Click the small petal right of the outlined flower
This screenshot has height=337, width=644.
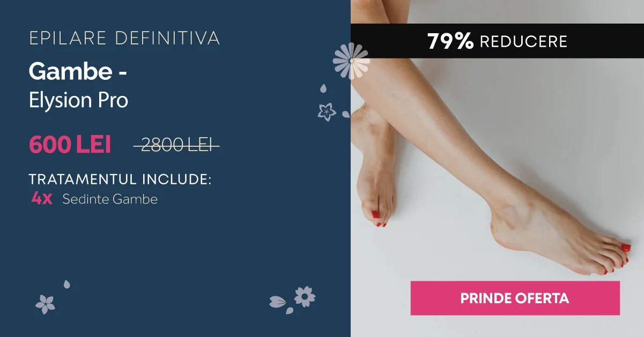[346, 114]
